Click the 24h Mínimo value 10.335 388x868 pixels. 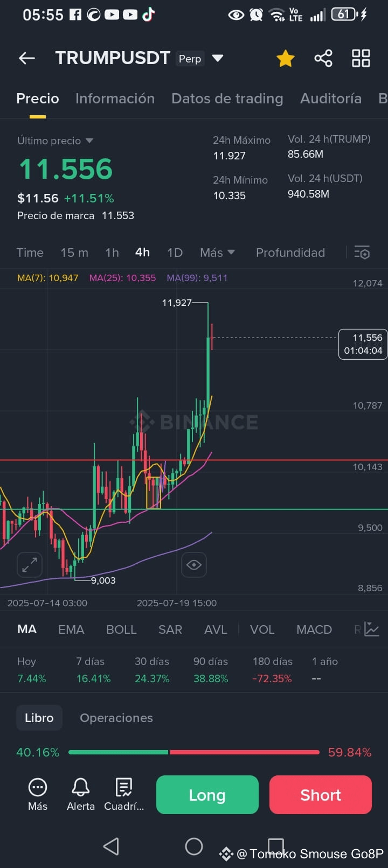[x=230, y=195]
